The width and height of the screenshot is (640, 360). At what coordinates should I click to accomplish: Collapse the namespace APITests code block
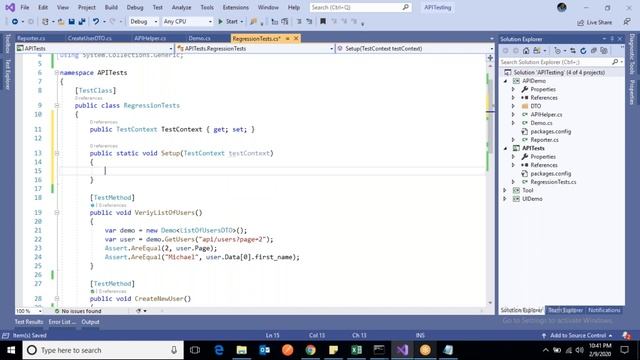pyautogui.click(x=57, y=73)
